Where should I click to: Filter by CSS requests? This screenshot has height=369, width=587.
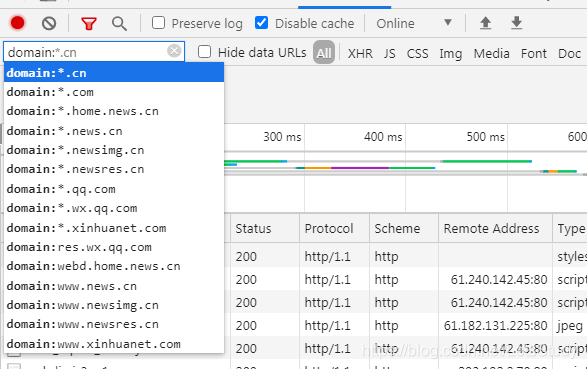coord(417,54)
